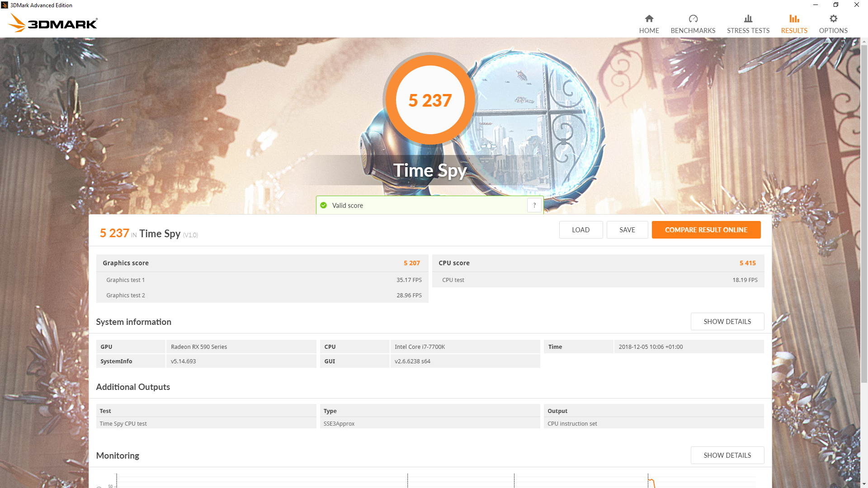This screenshot has height=488, width=868.
Task: Show details for System information
Action: coord(727,322)
